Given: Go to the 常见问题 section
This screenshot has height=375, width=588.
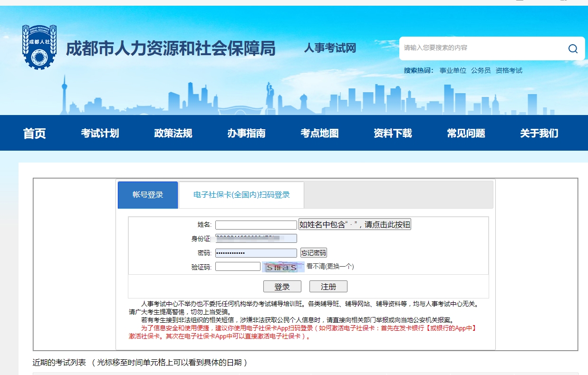Looking at the screenshot, I should pyautogui.click(x=465, y=133).
